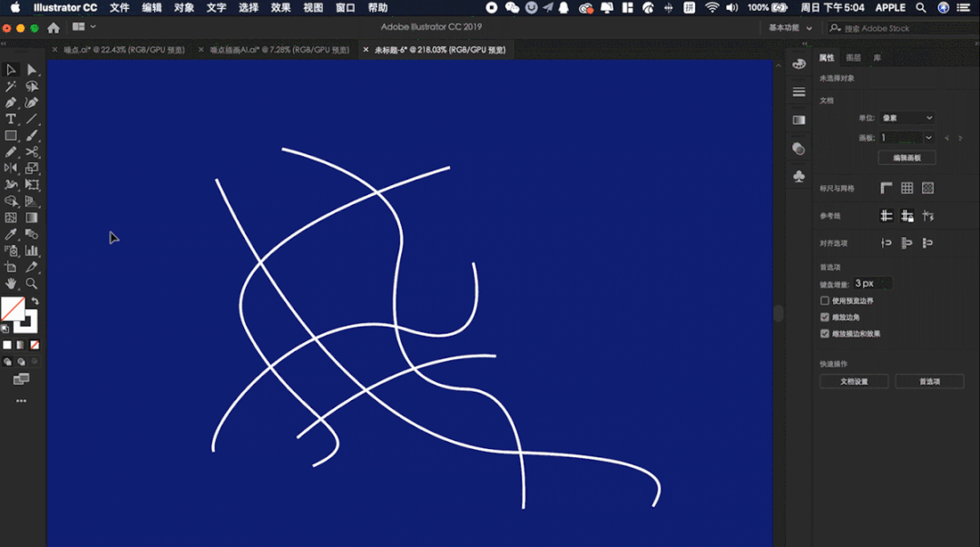The width and height of the screenshot is (980, 547).
Task: Uncheck 缩放边角 checkbox
Action: coord(825,317)
